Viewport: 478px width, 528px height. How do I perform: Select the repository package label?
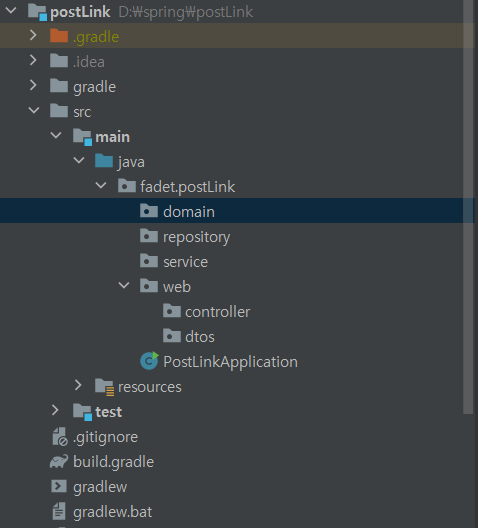coord(197,237)
